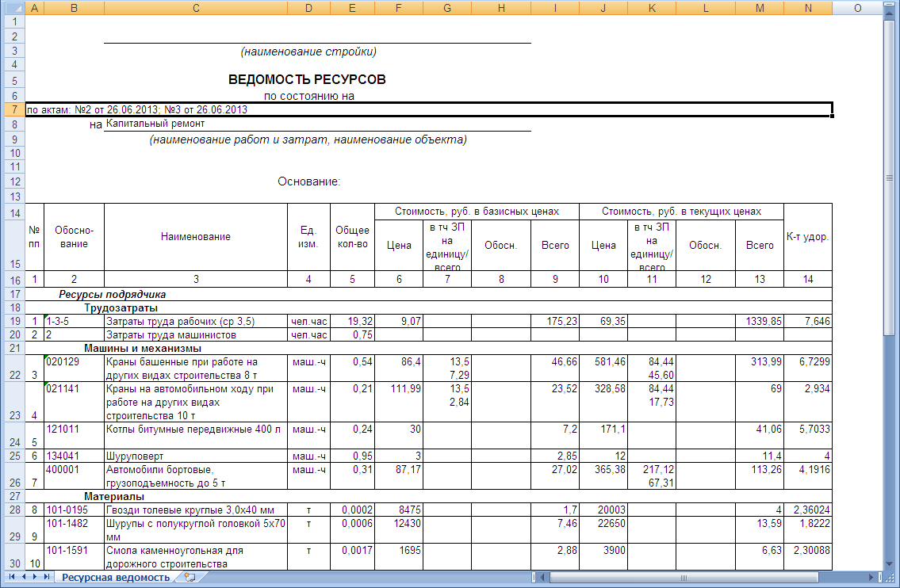Select 'Гвозди толевые круглые 3,0х40 мм' cell
The image size is (900, 588).
click(196, 510)
